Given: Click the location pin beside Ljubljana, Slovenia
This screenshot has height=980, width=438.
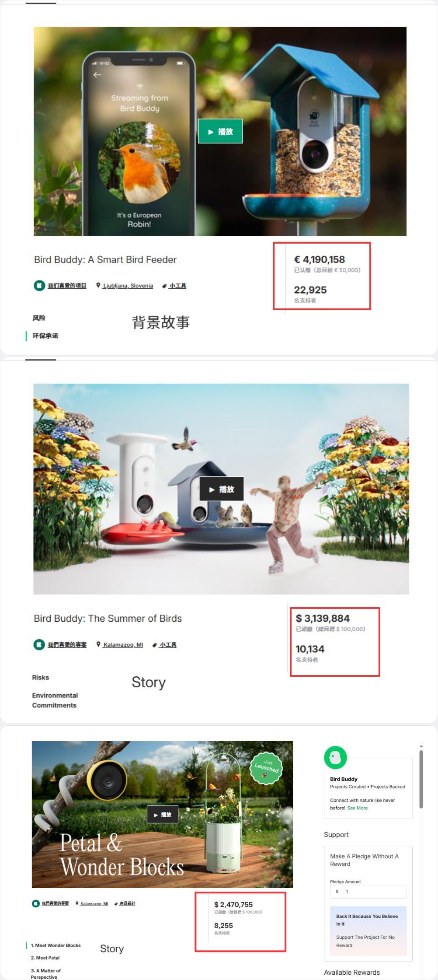Looking at the screenshot, I should tap(98, 286).
